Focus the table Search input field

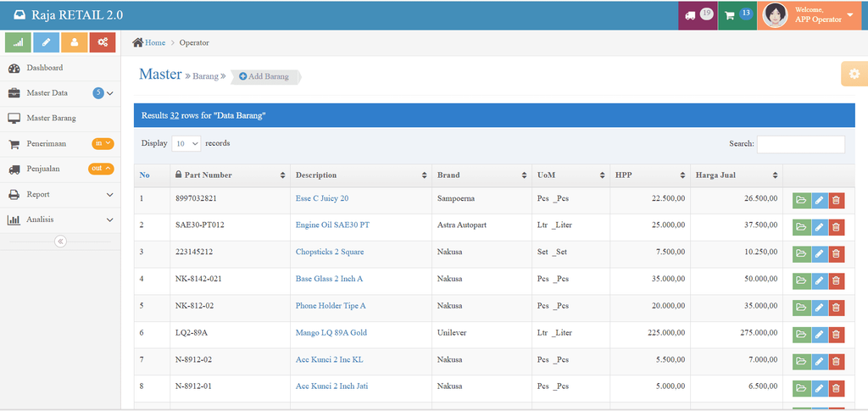click(x=800, y=144)
